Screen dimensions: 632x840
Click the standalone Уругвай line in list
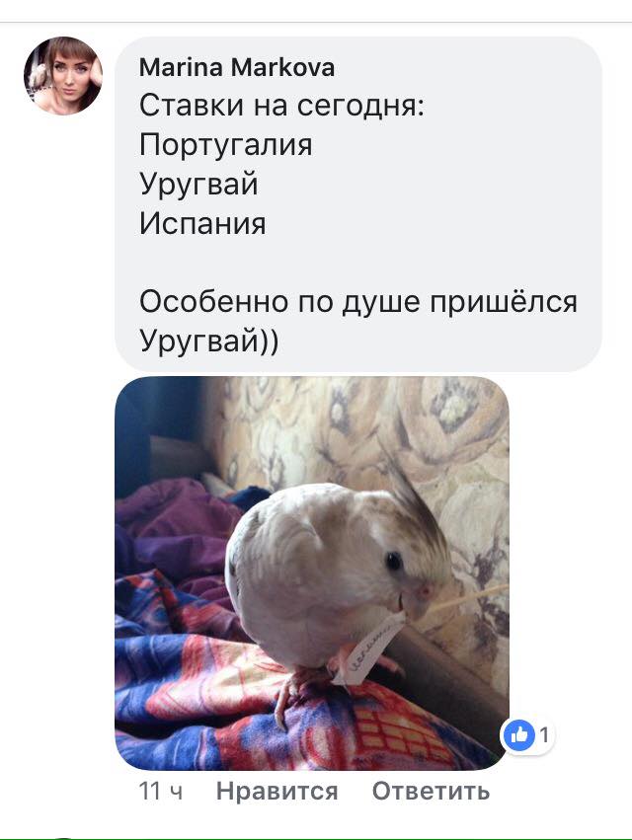coord(198,185)
